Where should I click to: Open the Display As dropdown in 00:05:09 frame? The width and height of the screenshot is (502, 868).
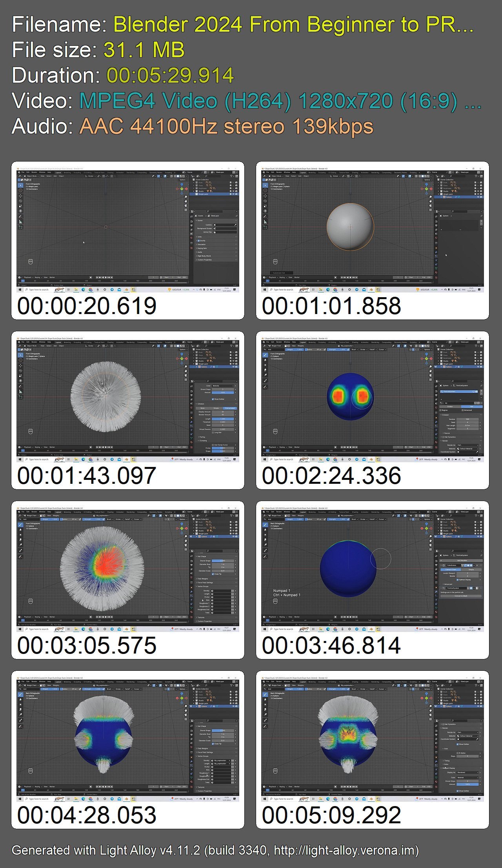click(467, 772)
